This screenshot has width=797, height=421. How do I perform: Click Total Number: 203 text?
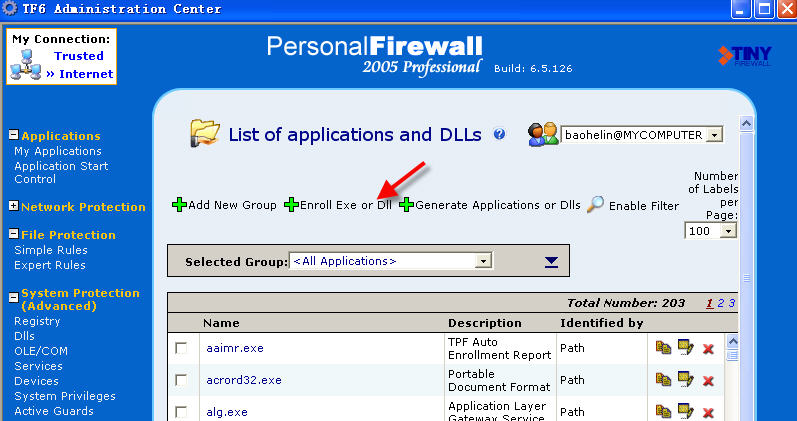click(626, 303)
